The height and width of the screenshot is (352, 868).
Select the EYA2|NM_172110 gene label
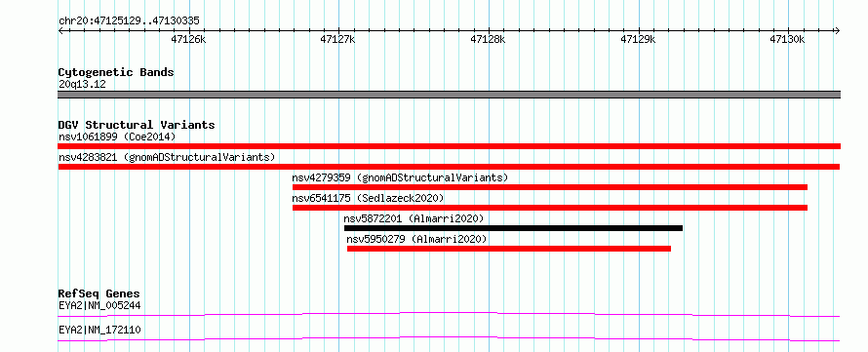point(99,330)
